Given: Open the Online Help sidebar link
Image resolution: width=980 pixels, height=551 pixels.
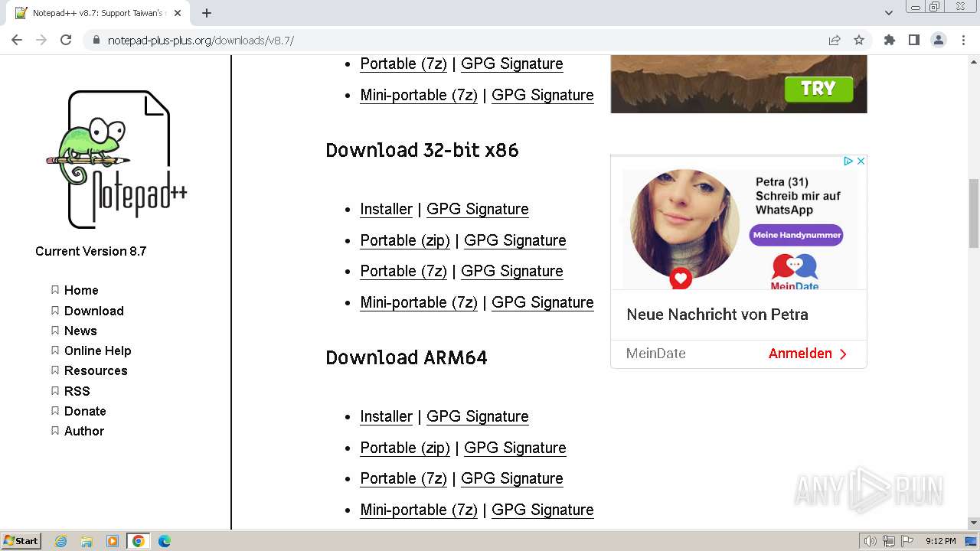Looking at the screenshot, I should (x=98, y=350).
